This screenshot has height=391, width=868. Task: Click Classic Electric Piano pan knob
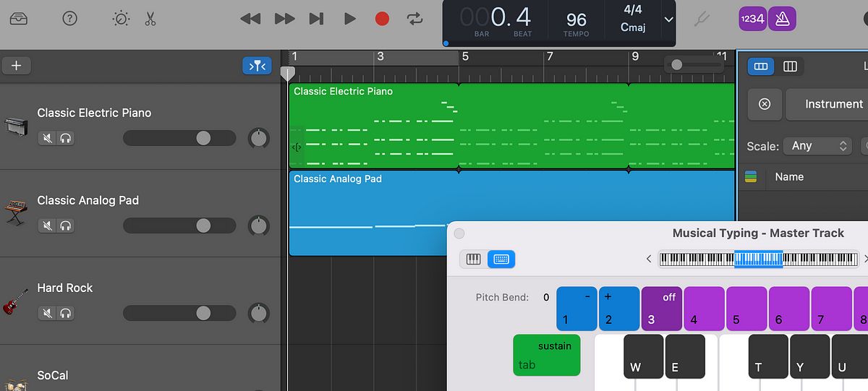point(258,138)
